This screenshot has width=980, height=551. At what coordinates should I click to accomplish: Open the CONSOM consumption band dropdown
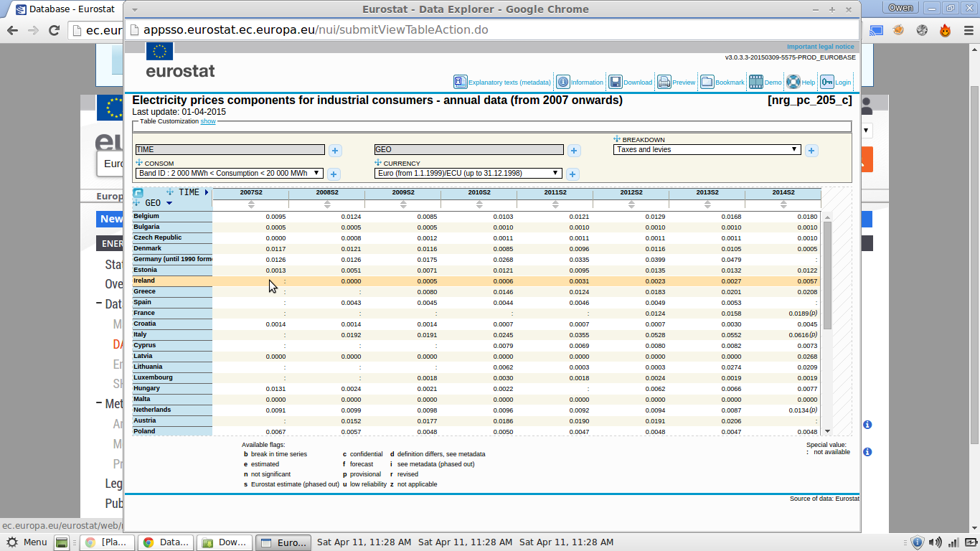click(x=230, y=173)
